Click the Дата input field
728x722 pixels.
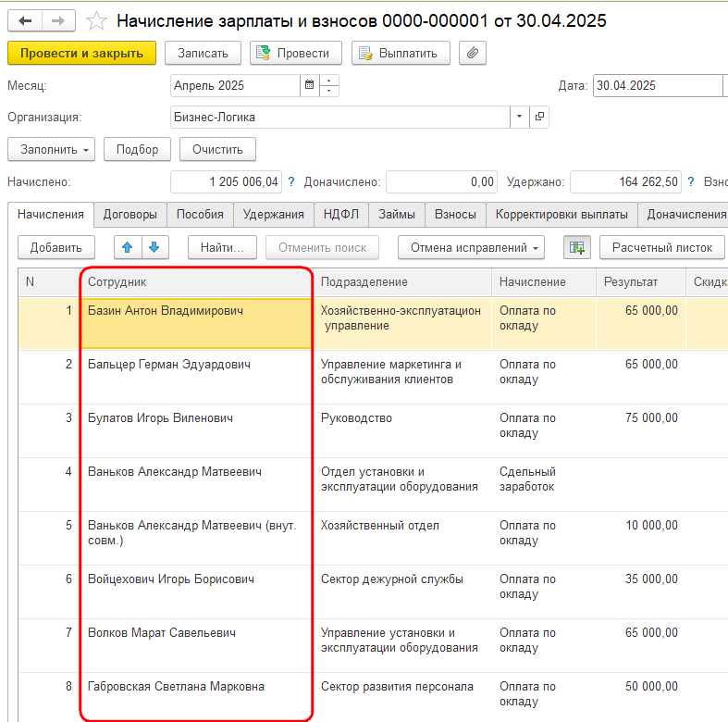click(658, 85)
